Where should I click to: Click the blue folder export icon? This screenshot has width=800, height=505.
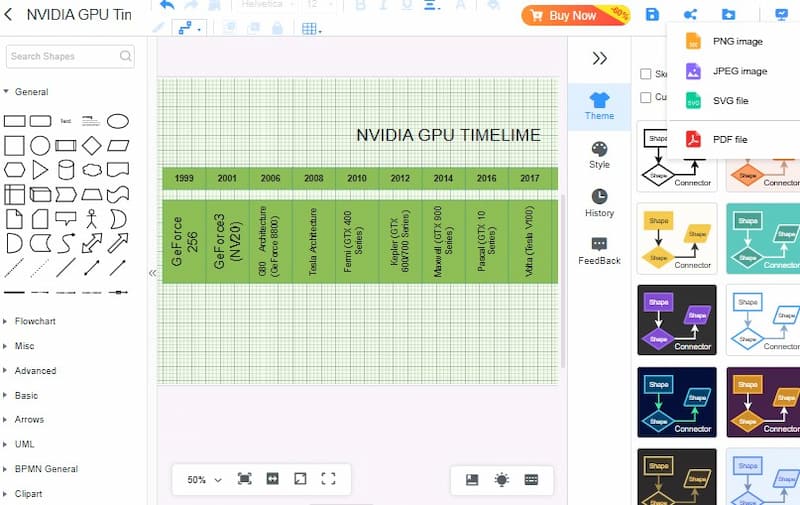(729, 14)
